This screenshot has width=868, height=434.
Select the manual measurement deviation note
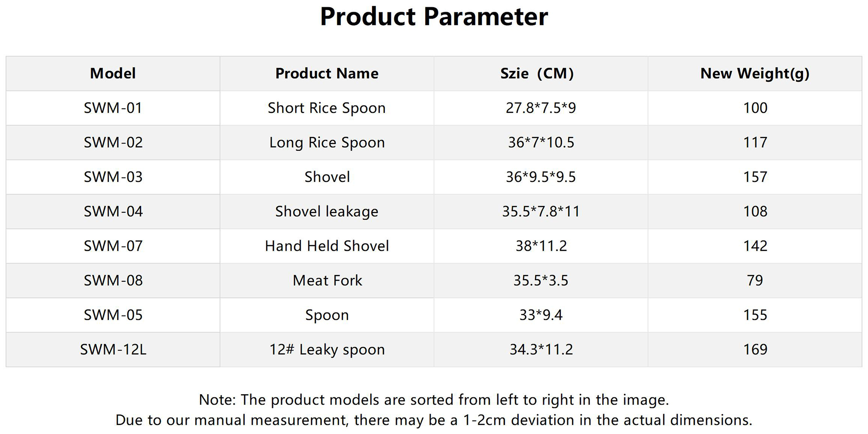click(x=434, y=420)
